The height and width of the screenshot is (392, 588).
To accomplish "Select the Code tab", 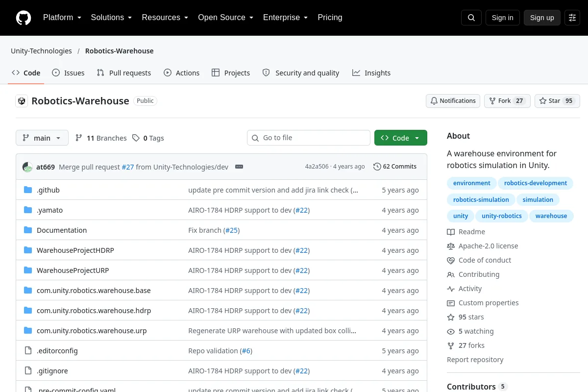I will pos(26,73).
